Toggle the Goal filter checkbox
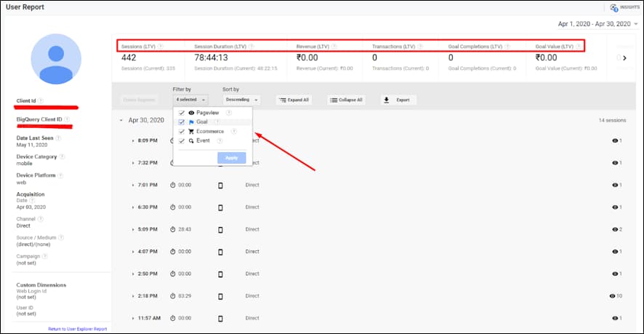644x334 pixels. [182, 122]
